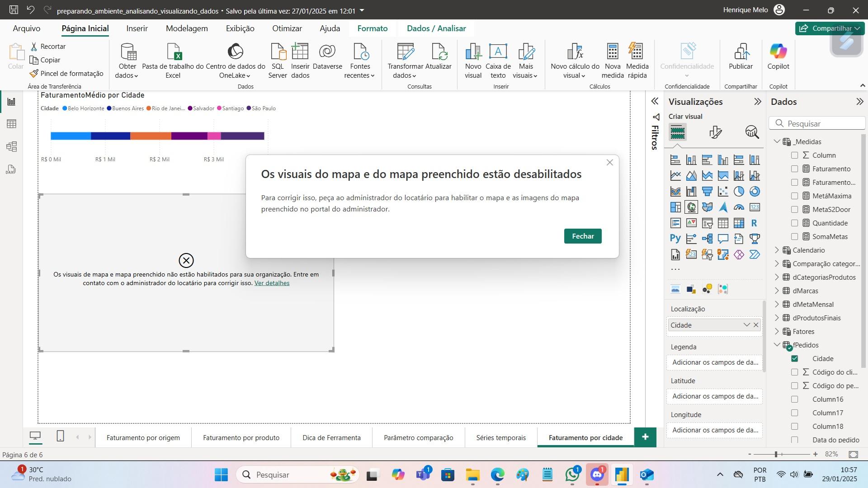This screenshot has width=868, height=488.
Task: Click the Fechar button in dialog
Action: tap(583, 236)
